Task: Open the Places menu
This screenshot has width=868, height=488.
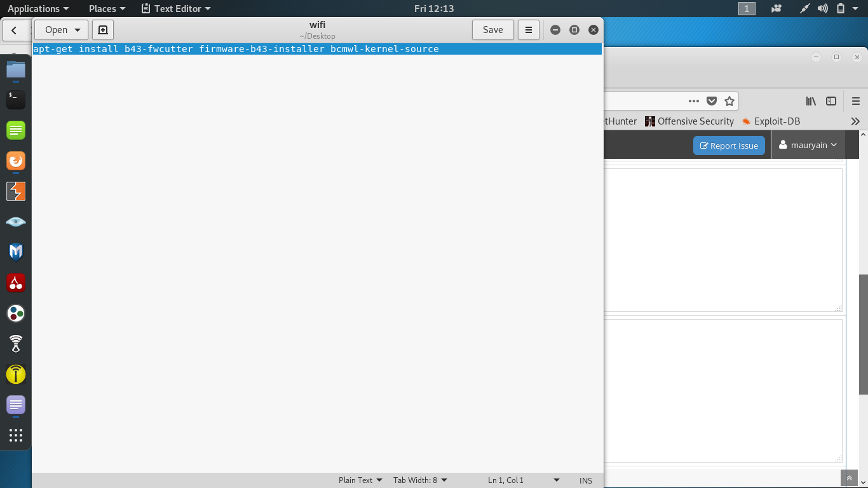Action: click(107, 9)
